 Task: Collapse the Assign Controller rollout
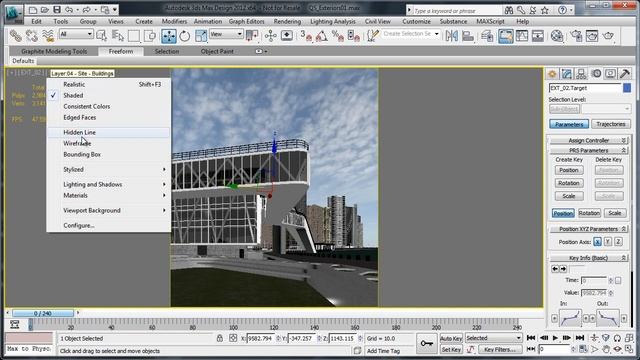click(589, 140)
